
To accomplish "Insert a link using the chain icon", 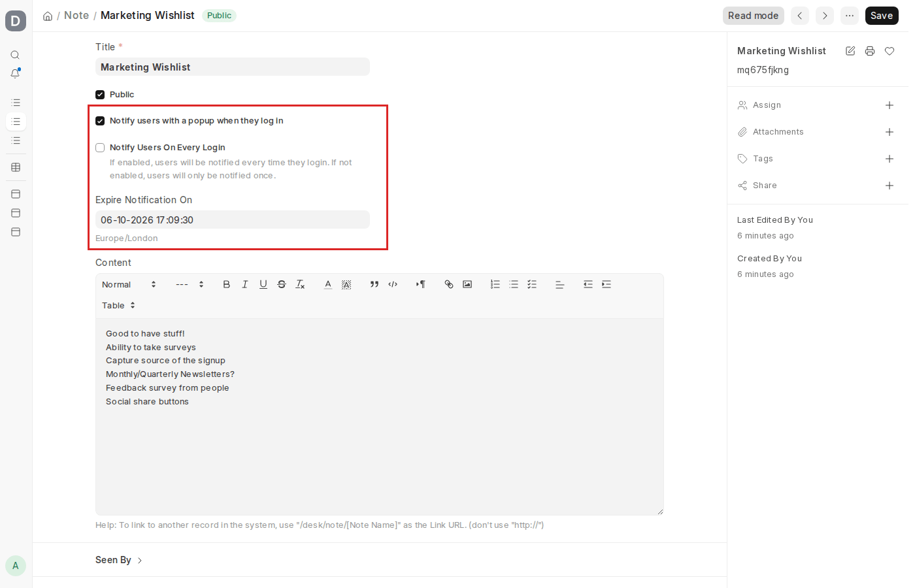I will click(x=449, y=284).
